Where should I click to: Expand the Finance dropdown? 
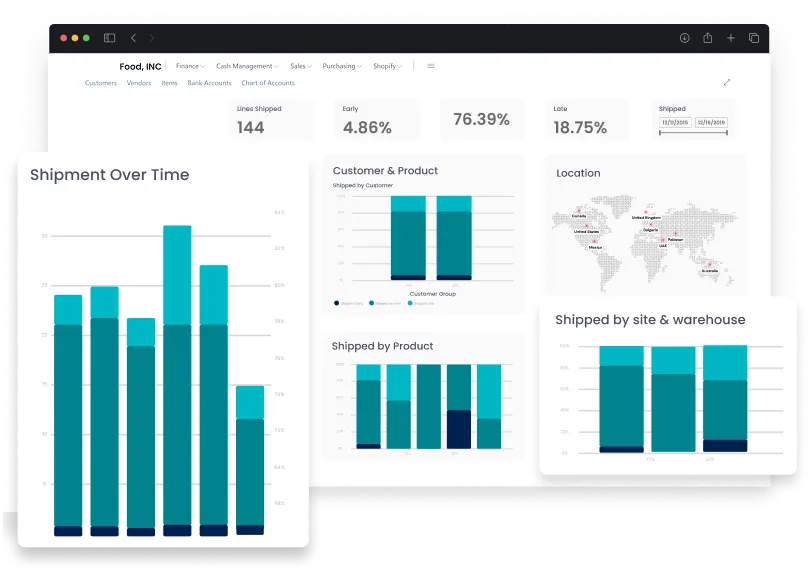click(x=190, y=64)
